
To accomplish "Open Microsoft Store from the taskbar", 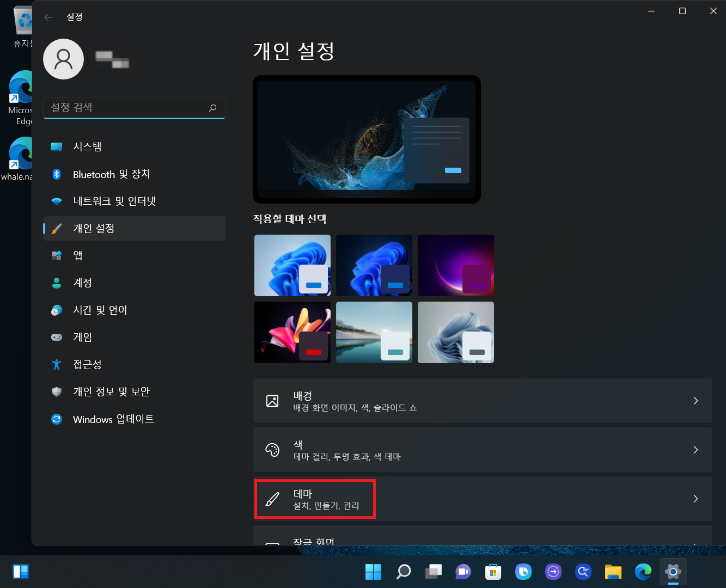I will (x=493, y=572).
